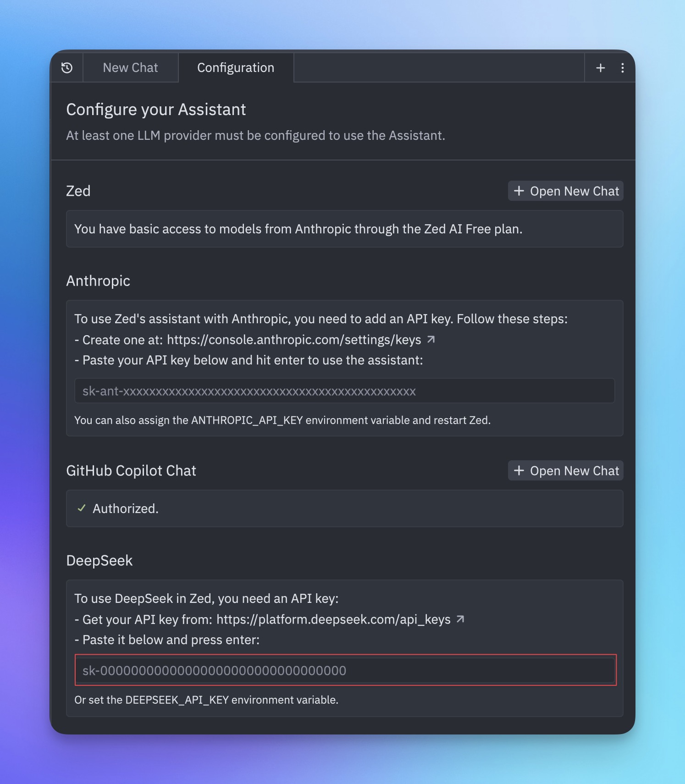Click the plus icon in Copilot's Open New Chat button
Screen dimensions: 685x784
click(x=519, y=470)
